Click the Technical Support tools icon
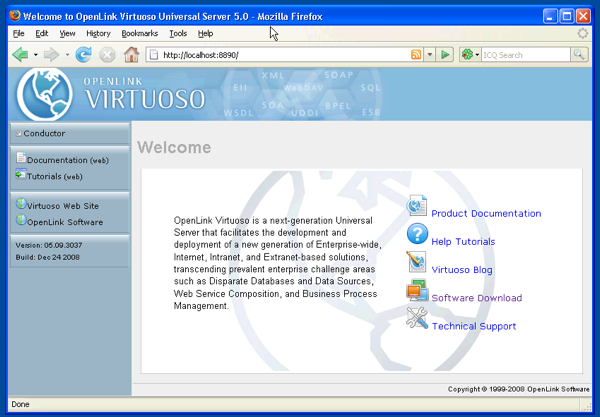This screenshot has height=417, width=600. click(417, 320)
